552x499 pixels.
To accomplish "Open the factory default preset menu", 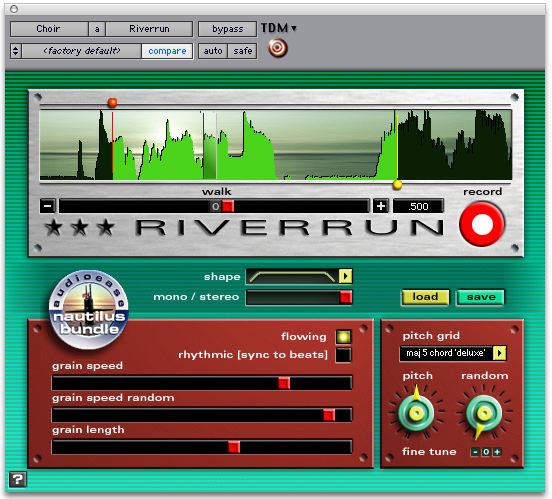I will pos(82,51).
